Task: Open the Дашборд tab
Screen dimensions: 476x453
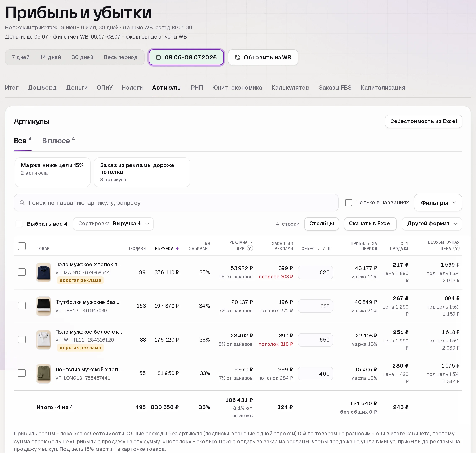Action: (x=42, y=88)
